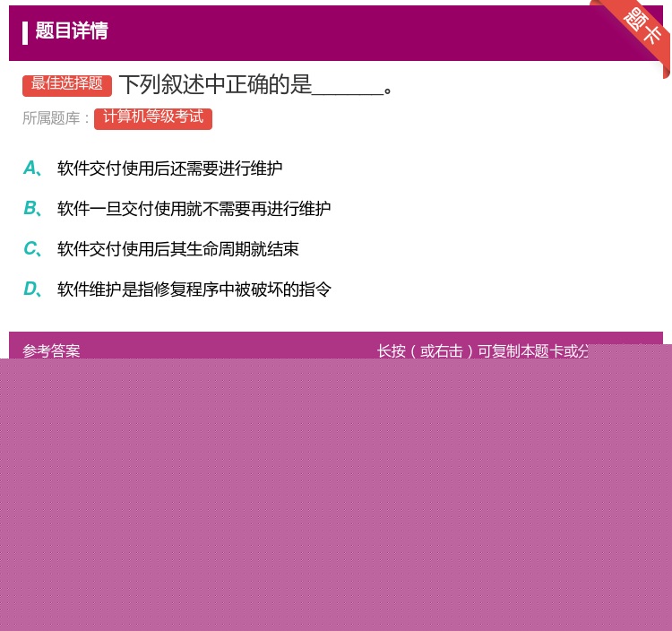The width and height of the screenshot is (672, 631).
Task: Select option A 软件交付使用后还需要进行维护
Action: tap(152, 168)
